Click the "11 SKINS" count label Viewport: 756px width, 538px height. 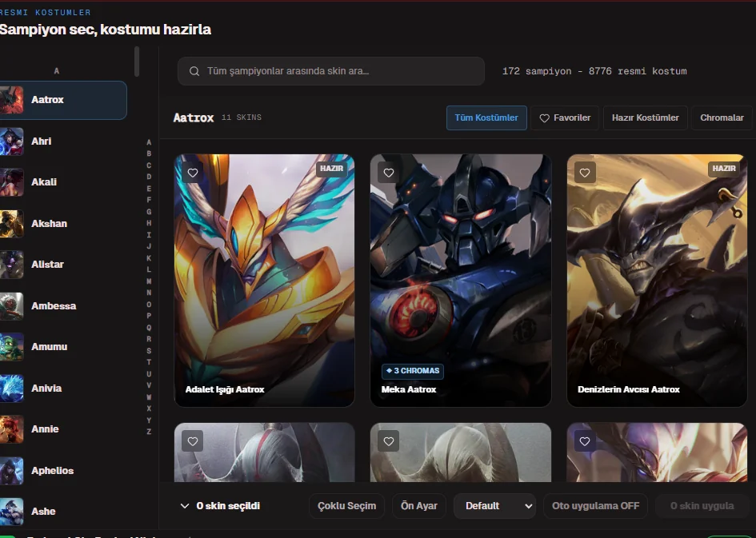coord(242,118)
